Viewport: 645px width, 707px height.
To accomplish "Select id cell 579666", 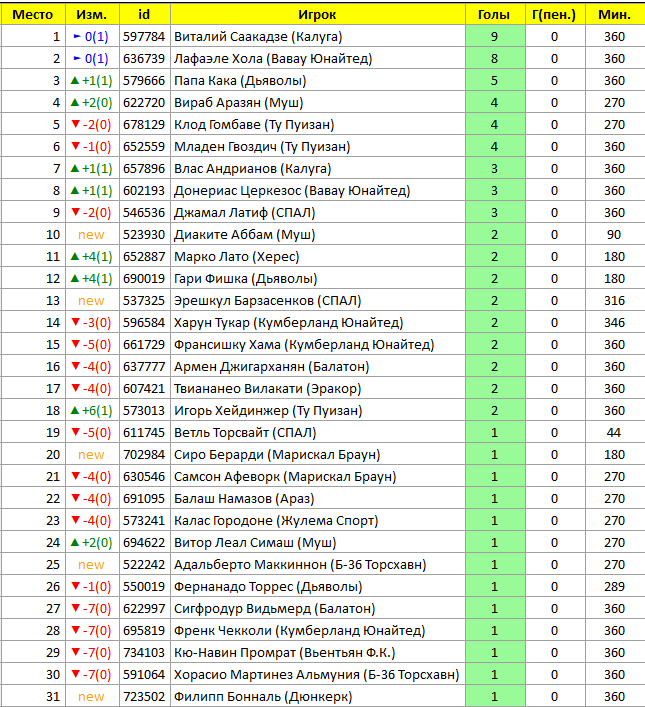I will pos(144,81).
